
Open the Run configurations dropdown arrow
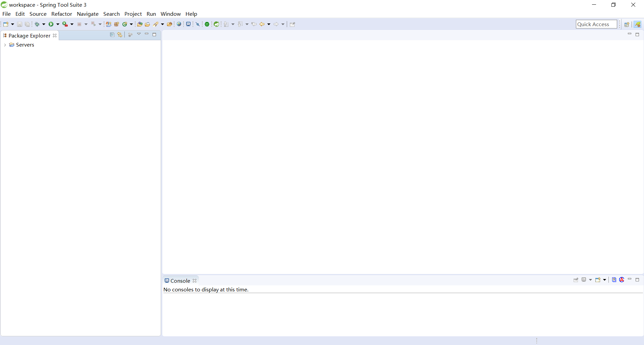[x=58, y=24]
